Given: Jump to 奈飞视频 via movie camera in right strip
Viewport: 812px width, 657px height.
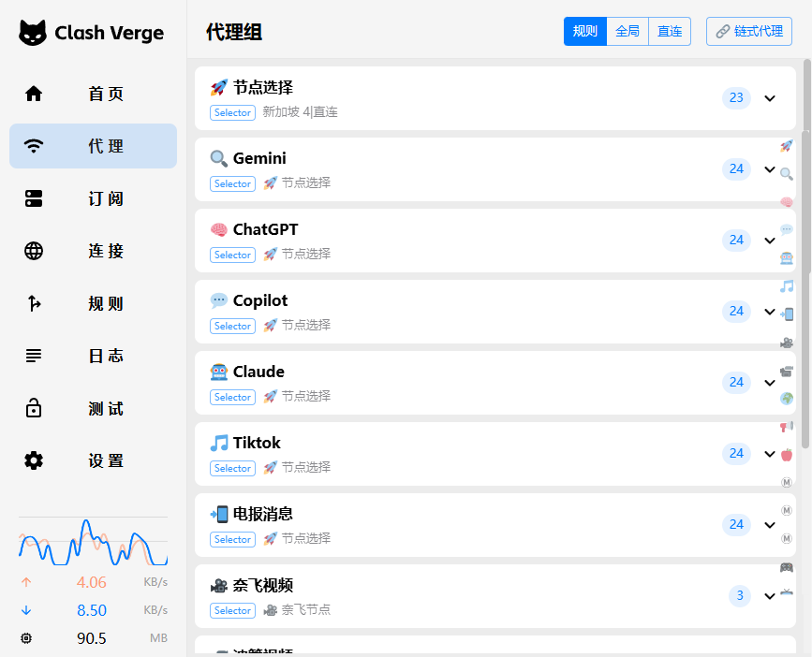Looking at the screenshot, I should click(787, 343).
